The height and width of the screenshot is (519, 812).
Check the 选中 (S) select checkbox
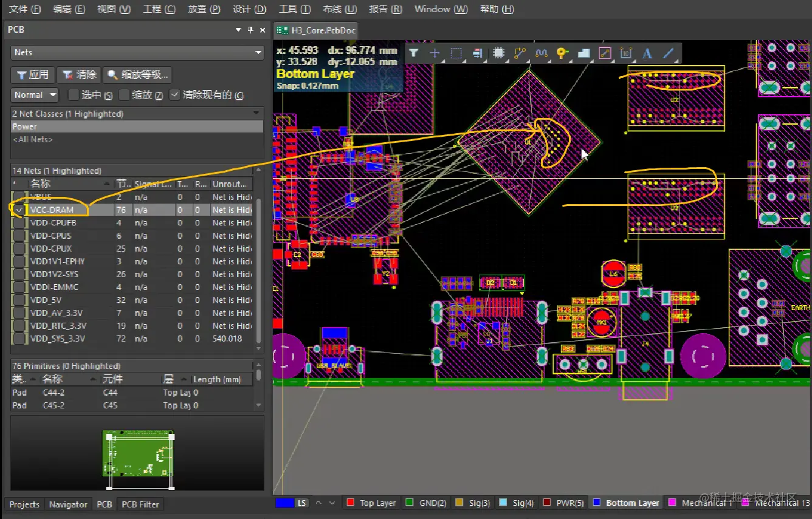[x=74, y=95]
